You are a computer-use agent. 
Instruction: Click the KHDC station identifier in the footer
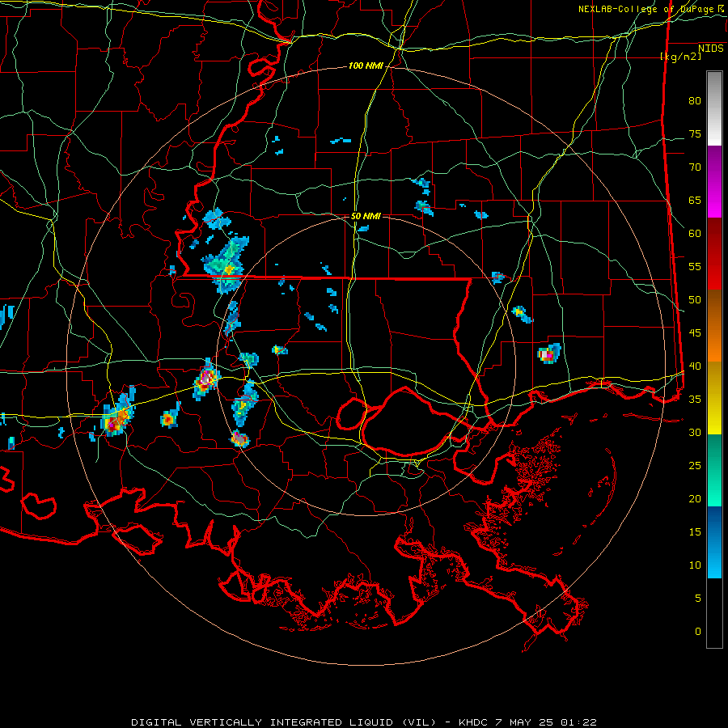tap(473, 722)
